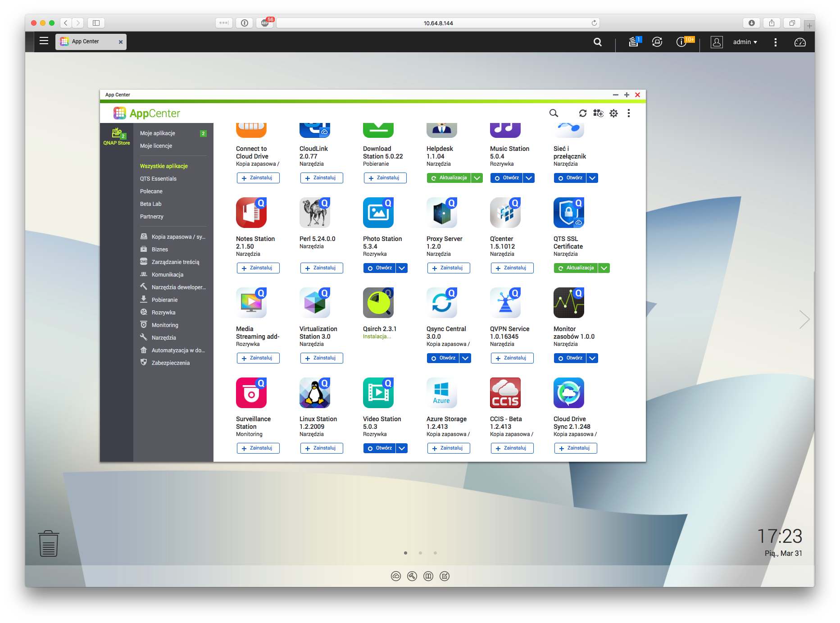Open the QTS main hamburger menu
840x623 pixels.
44,41
